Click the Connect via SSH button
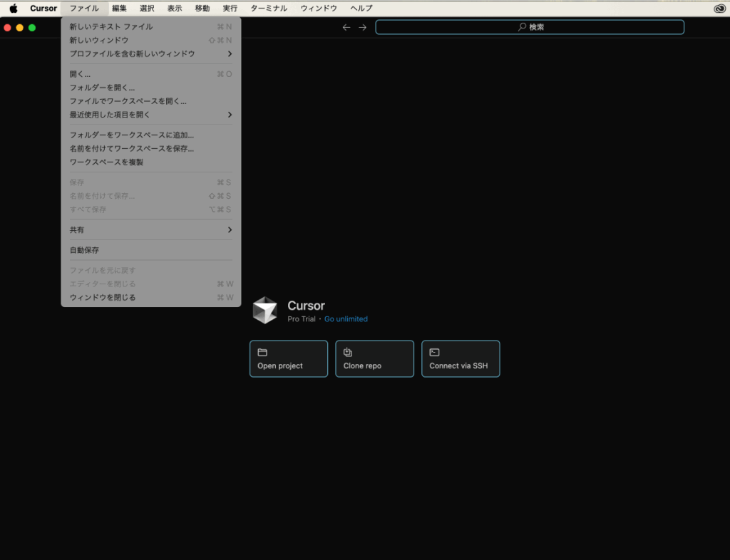 (x=461, y=358)
